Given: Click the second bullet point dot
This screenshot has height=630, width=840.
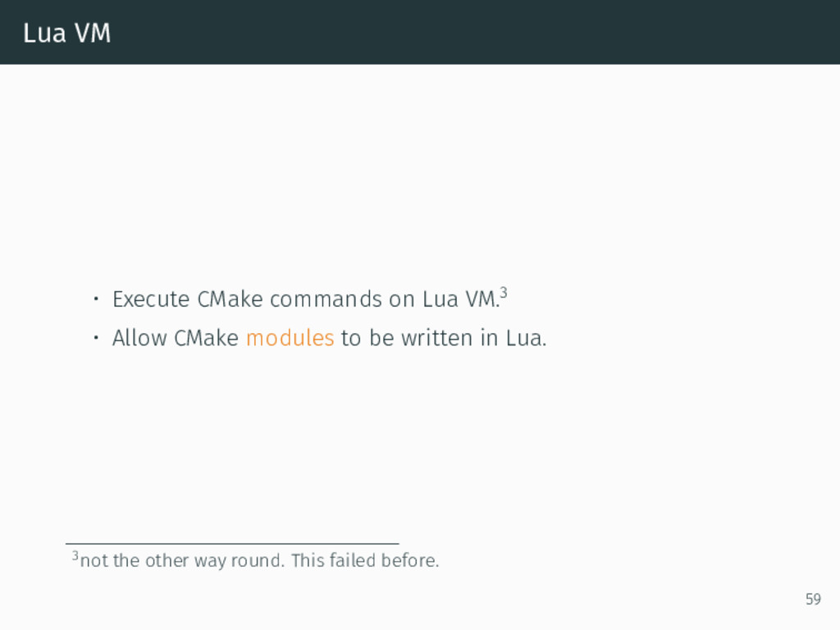Looking at the screenshot, I should [x=96, y=338].
